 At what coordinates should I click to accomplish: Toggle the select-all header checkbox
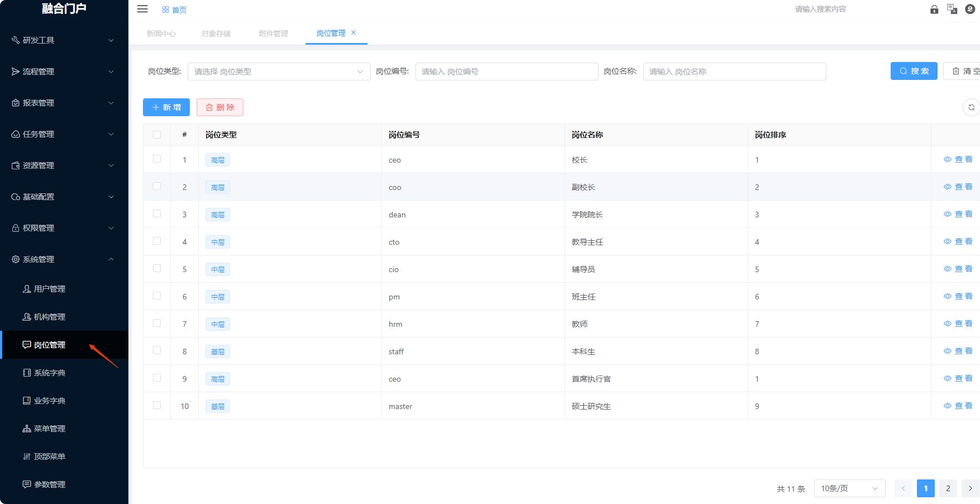pyautogui.click(x=157, y=135)
